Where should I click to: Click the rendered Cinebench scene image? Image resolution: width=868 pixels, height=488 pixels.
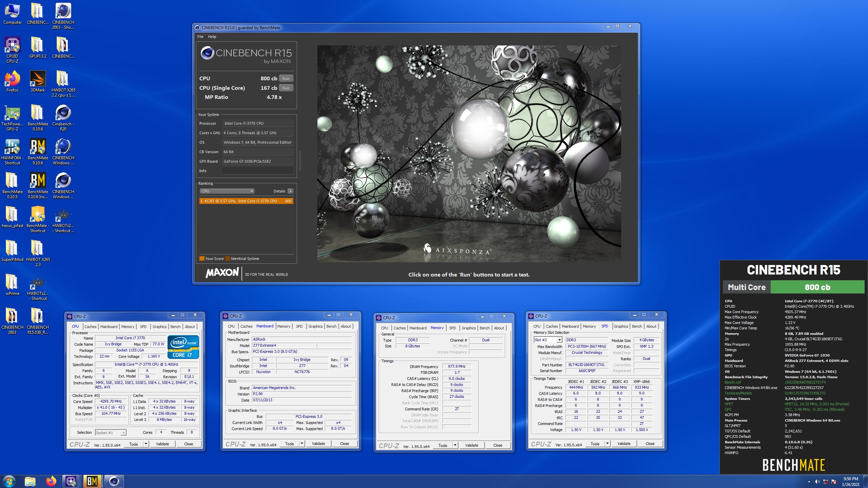[x=469, y=154]
